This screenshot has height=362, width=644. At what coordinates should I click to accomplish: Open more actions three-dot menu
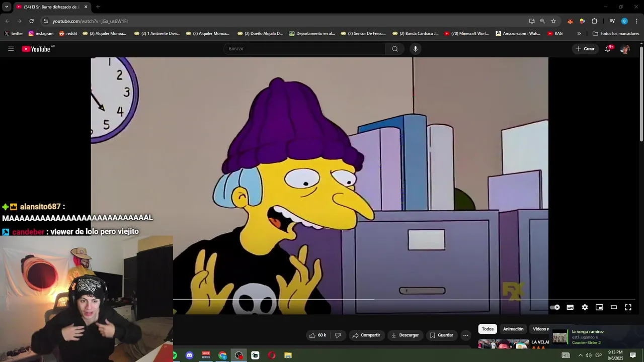click(x=466, y=335)
